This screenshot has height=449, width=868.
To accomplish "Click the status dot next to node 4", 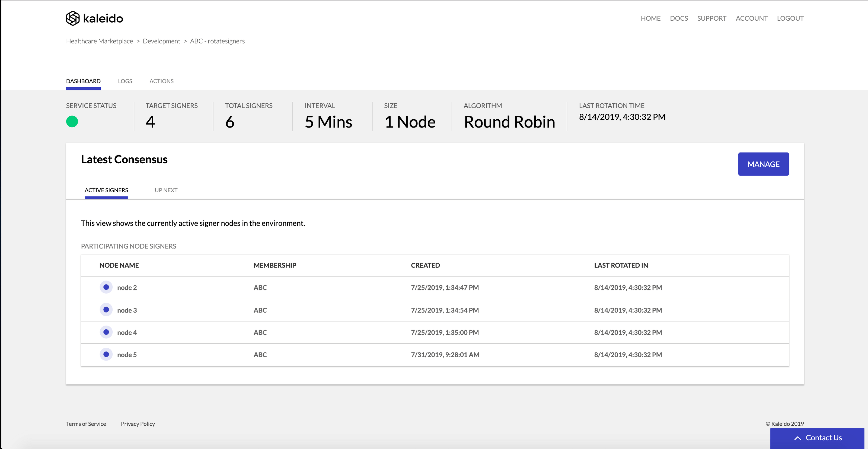I will (x=106, y=332).
